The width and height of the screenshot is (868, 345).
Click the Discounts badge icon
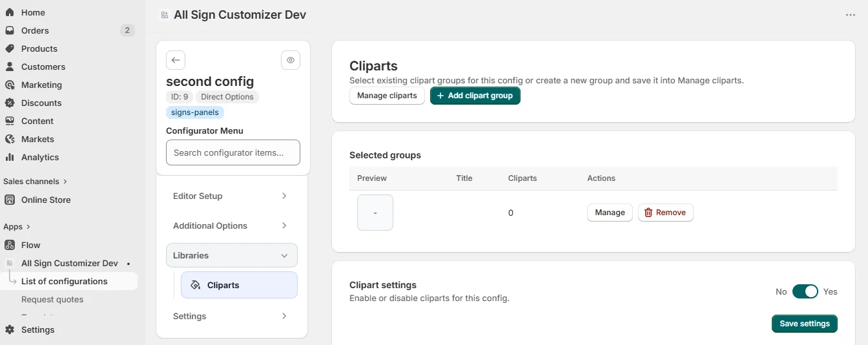[x=10, y=103]
